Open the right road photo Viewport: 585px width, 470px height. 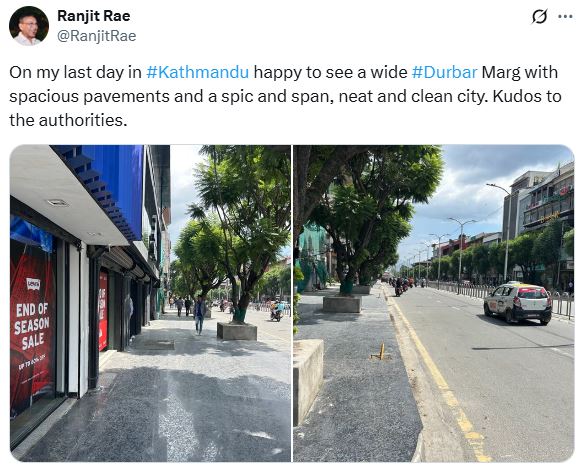pos(434,303)
